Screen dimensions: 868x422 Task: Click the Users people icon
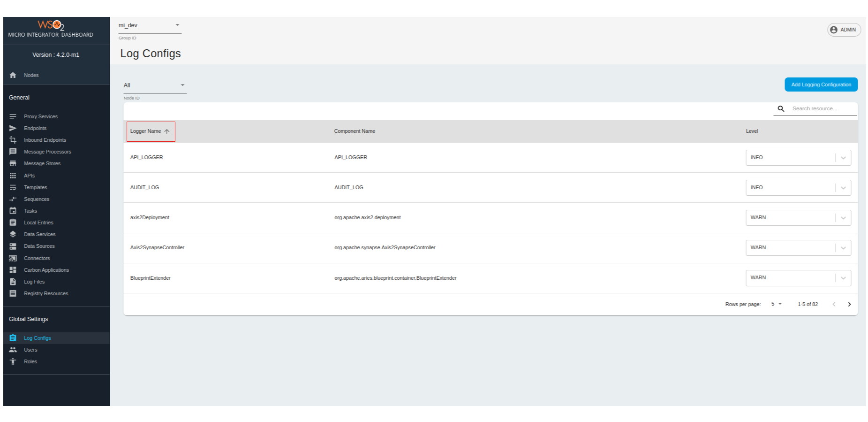point(13,350)
